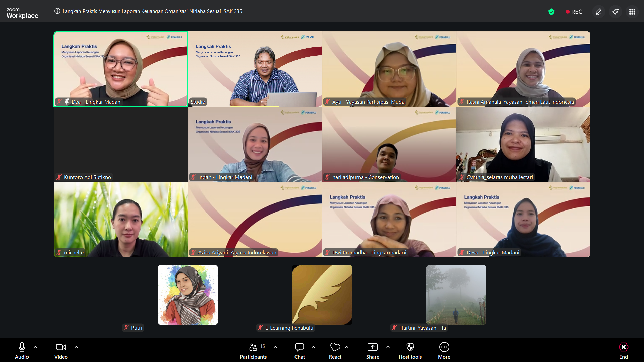Screen dimensions: 644x362
Task: Open the React heart menu
Action: [335, 350]
